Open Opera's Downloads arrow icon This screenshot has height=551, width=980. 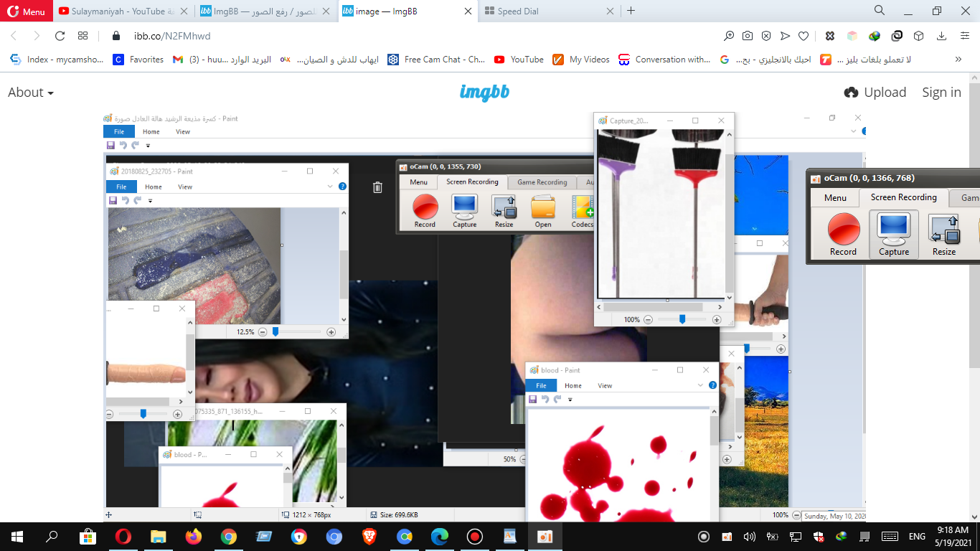(941, 36)
